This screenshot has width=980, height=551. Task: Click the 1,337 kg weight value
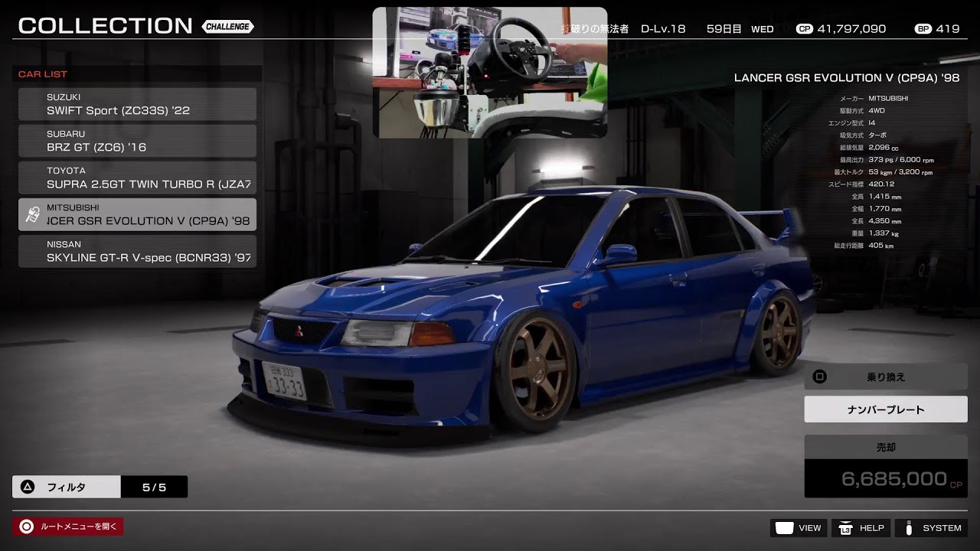(884, 233)
